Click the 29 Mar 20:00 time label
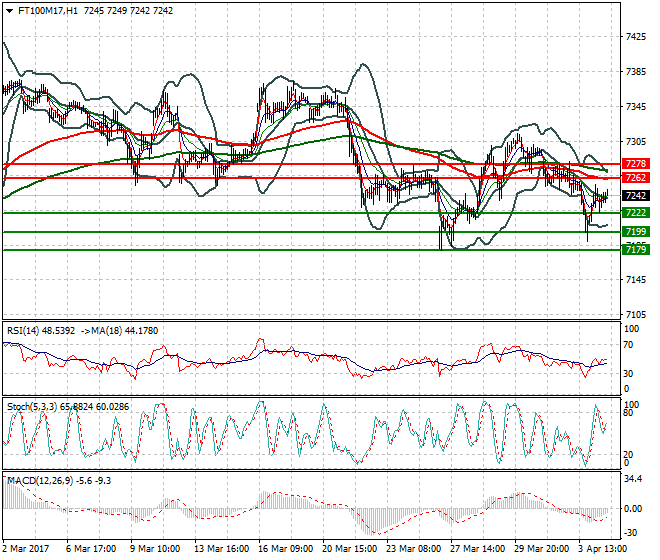 pos(541,549)
